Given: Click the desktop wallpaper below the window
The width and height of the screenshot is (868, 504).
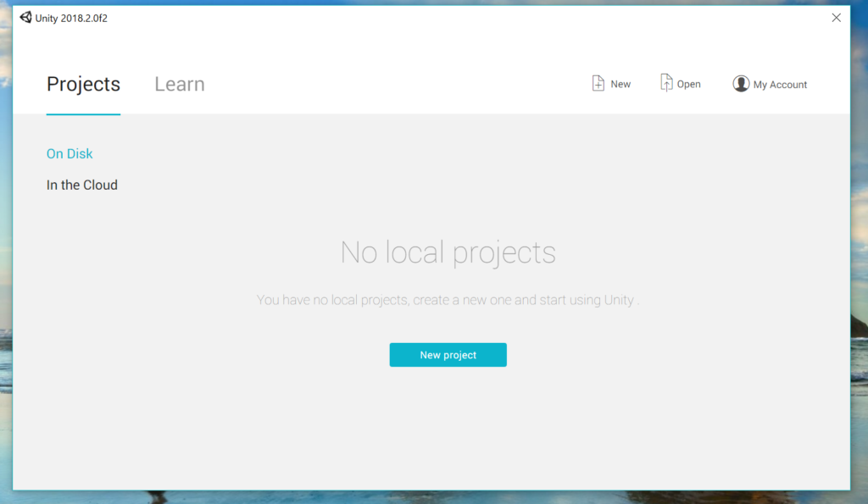Looking at the screenshot, I should 424,497.
